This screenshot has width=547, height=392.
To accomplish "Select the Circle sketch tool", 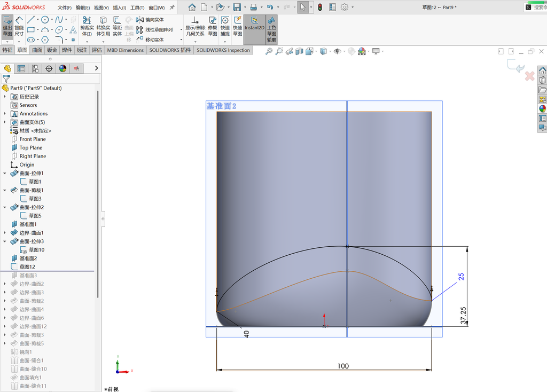I will [x=45, y=20].
